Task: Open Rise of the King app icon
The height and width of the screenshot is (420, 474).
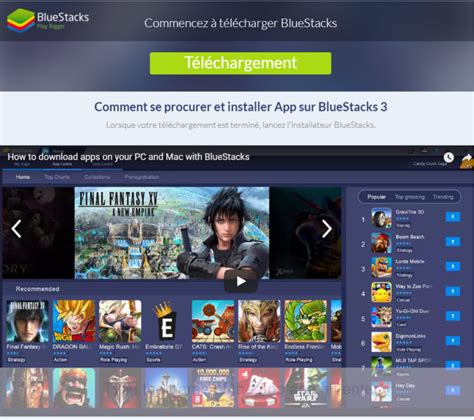Action: point(259,321)
